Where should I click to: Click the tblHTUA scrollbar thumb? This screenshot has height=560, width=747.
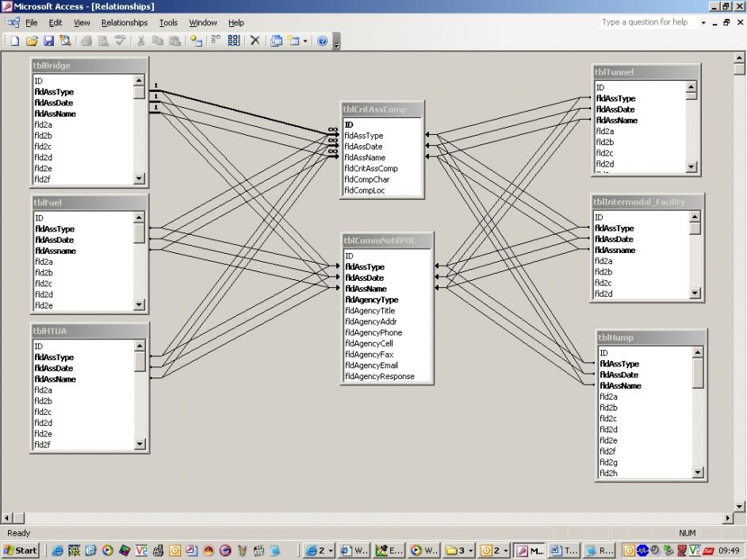(x=139, y=362)
